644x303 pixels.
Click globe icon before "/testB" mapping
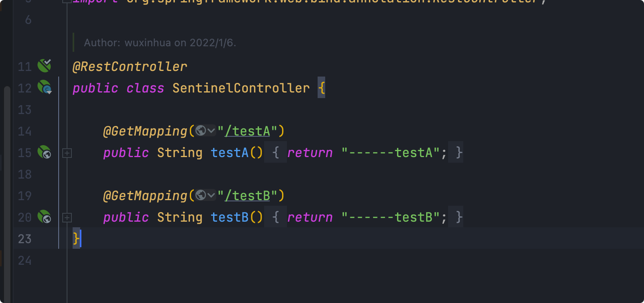201,195
